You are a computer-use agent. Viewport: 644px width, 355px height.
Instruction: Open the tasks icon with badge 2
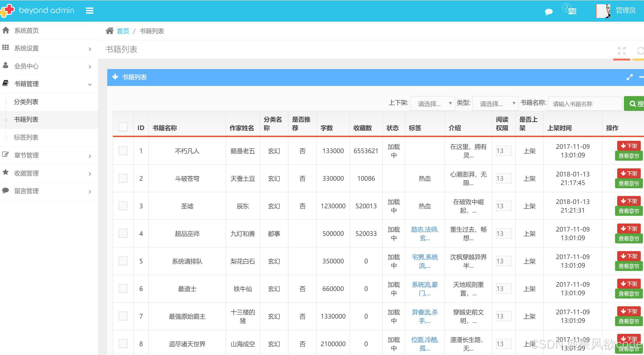tap(571, 11)
